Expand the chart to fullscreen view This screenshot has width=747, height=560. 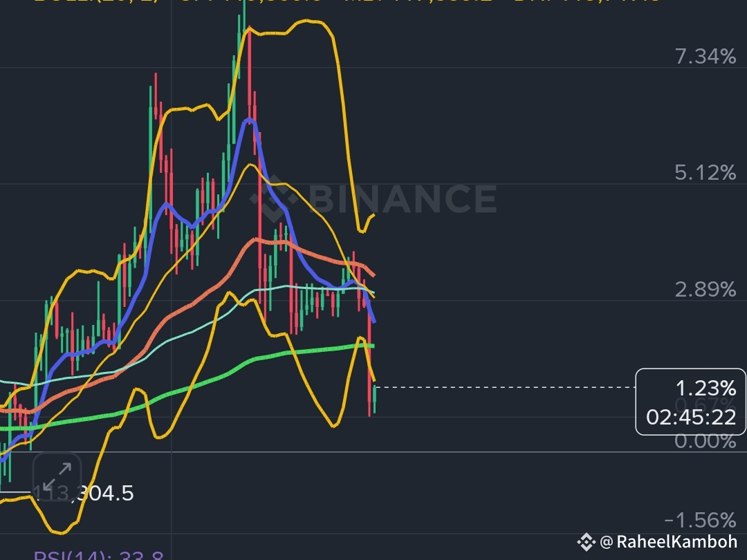(x=57, y=477)
